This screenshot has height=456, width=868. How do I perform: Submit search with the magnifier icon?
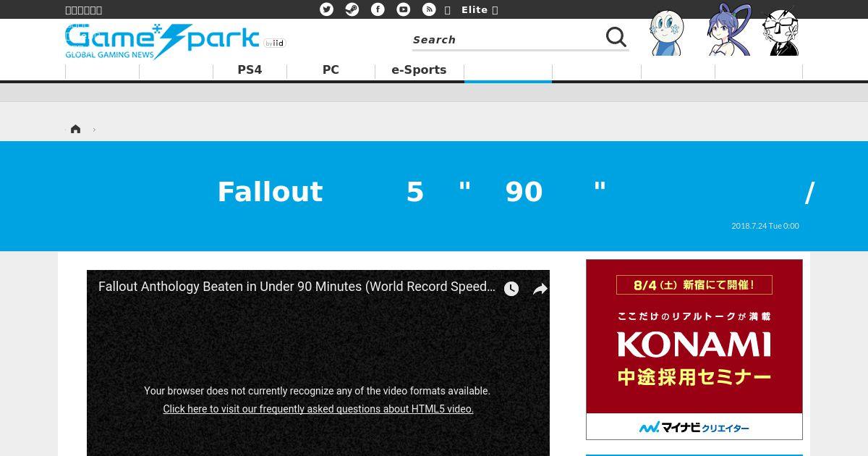(616, 37)
